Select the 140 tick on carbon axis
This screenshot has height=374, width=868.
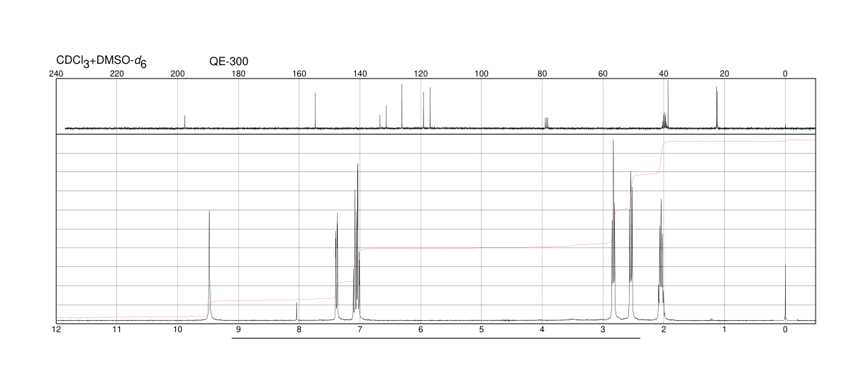click(360, 74)
